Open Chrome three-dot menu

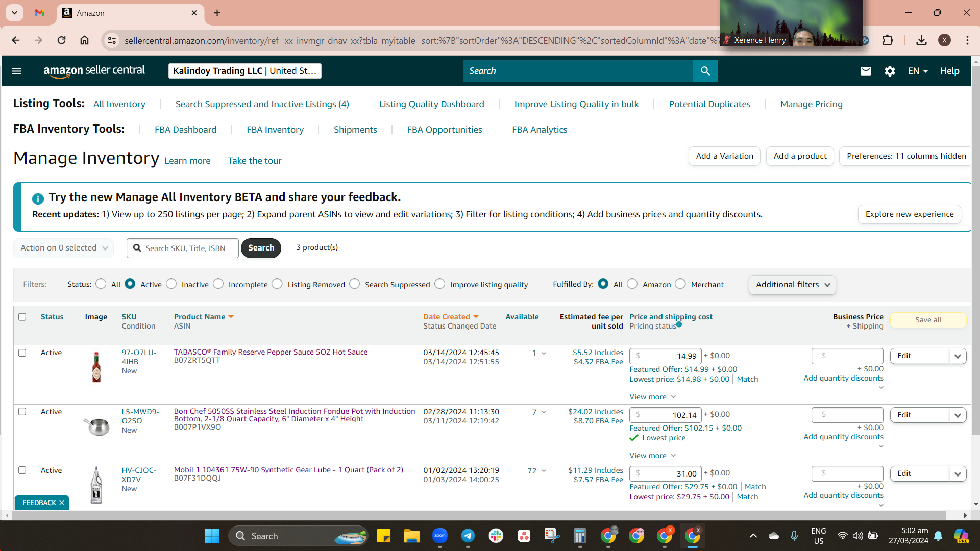(x=967, y=40)
